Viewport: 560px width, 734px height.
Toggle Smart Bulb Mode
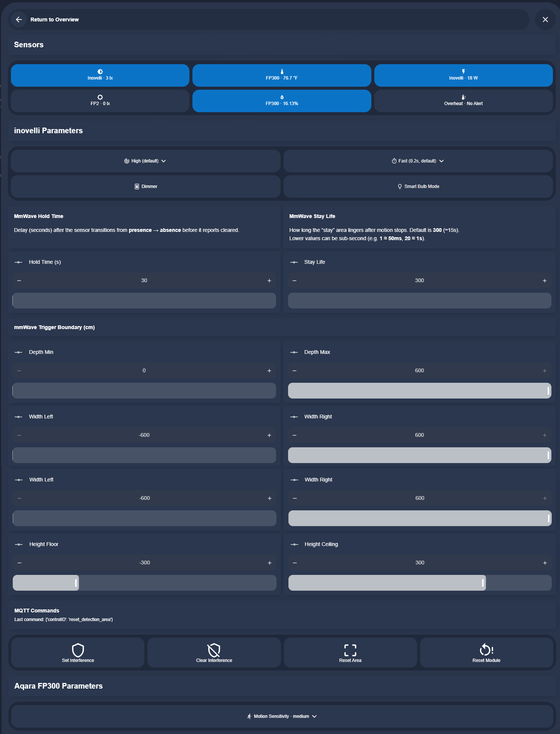pos(418,187)
